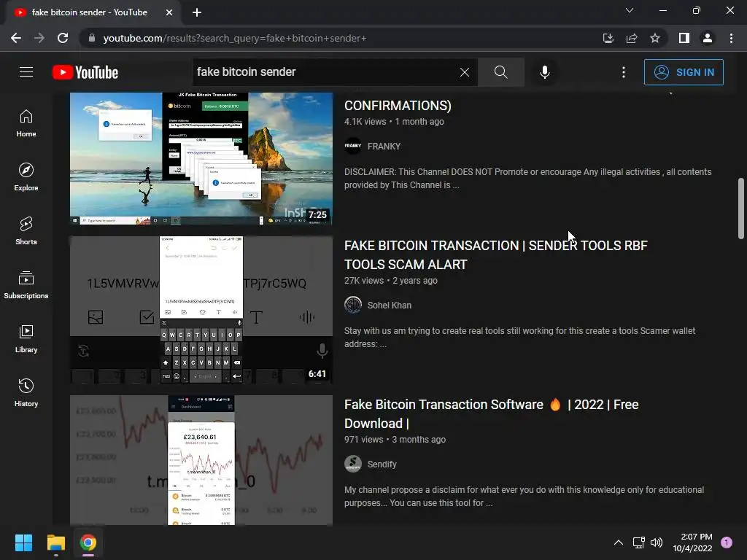Click Sohel Khan channel avatar
The width and height of the screenshot is (747, 560).
353,305
